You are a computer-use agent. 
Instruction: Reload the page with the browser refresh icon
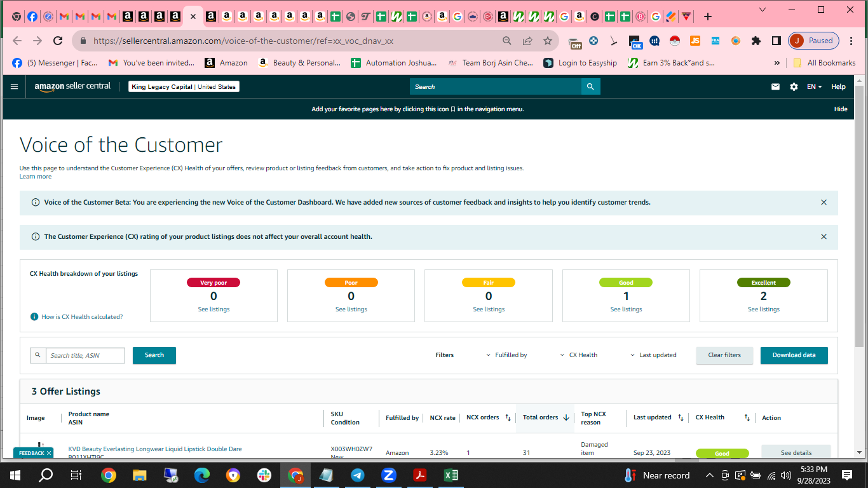58,41
